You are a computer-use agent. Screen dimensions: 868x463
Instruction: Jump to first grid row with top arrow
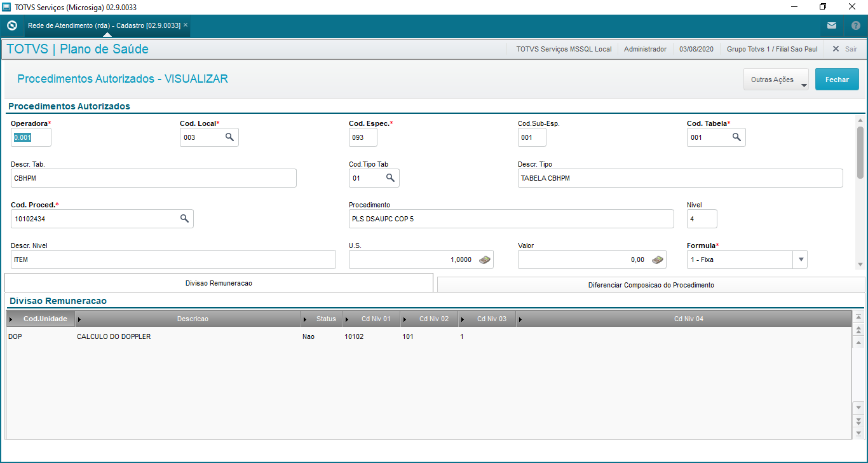[858, 317]
